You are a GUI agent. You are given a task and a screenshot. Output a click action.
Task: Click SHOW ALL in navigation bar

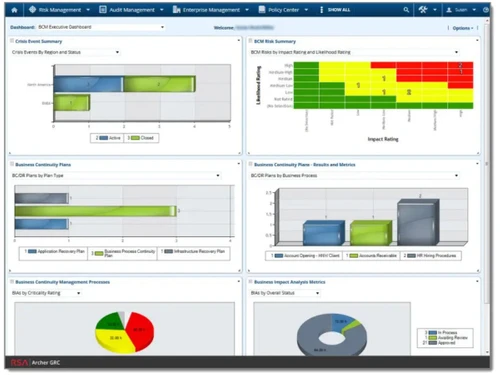click(x=339, y=10)
